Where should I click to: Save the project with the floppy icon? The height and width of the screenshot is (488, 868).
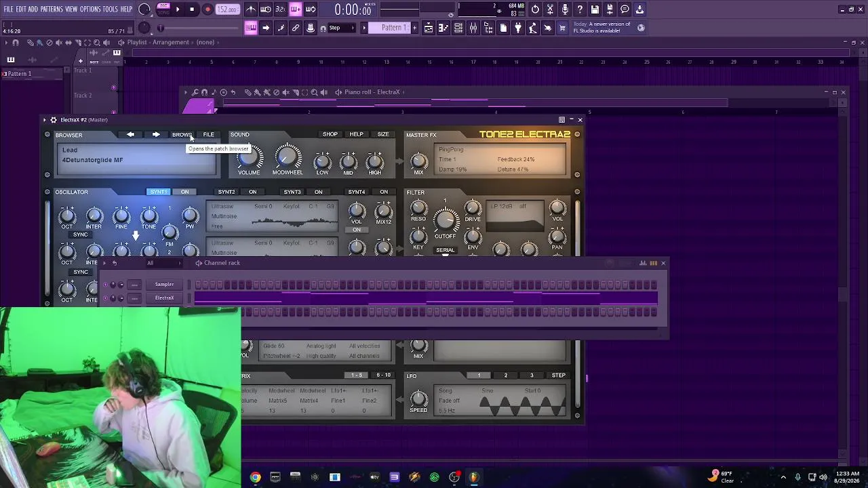[x=595, y=9]
